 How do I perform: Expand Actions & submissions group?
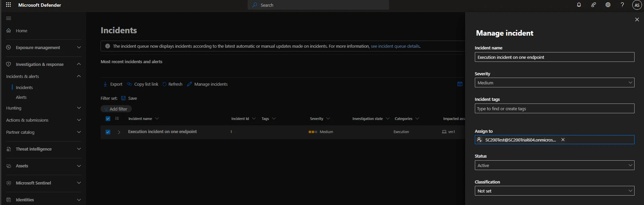[x=79, y=120]
